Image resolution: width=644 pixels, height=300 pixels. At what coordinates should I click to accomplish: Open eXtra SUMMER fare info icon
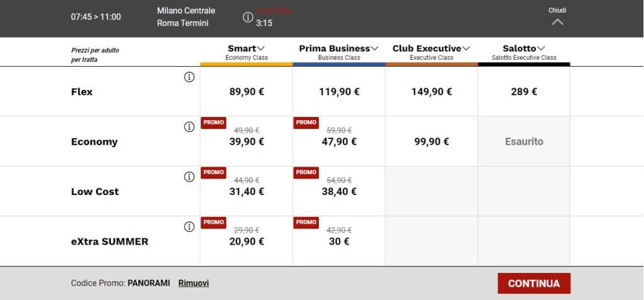[189, 226]
